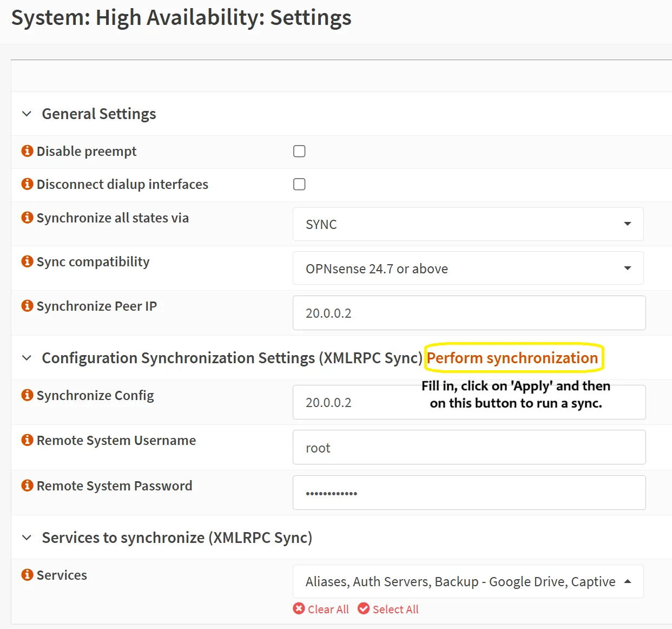
Task: Focus the Remote System Password field
Action: pos(469,493)
